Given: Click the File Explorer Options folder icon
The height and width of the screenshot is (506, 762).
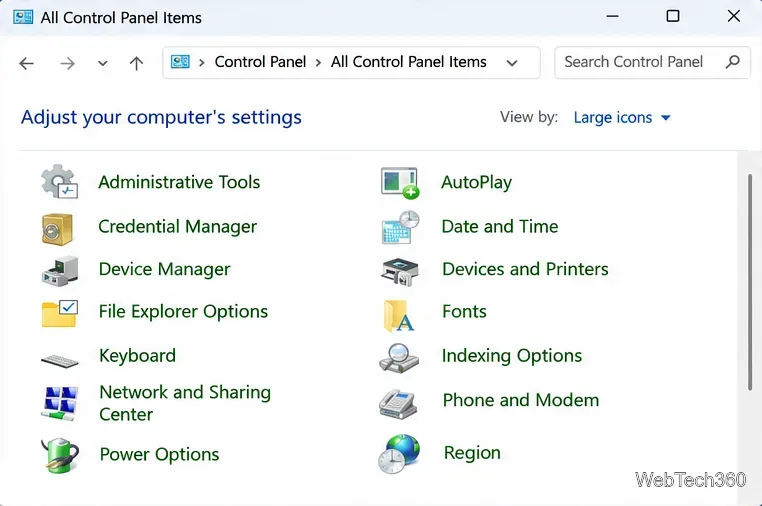Looking at the screenshot, I should (x=59, y=314).
